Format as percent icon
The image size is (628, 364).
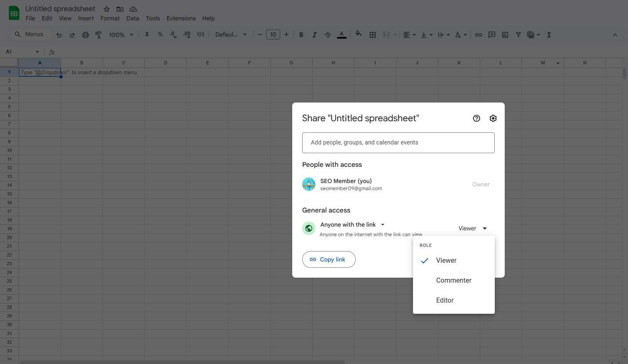coord(160,34)
